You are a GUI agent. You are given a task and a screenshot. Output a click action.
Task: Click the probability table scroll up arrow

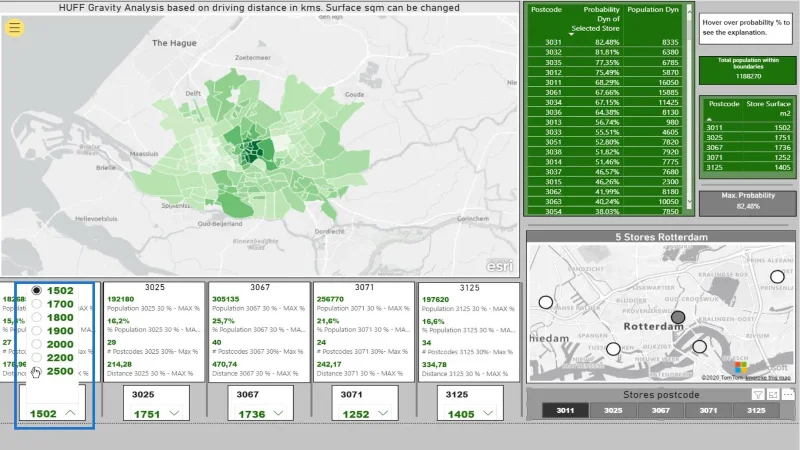click(x=689, y=10)
